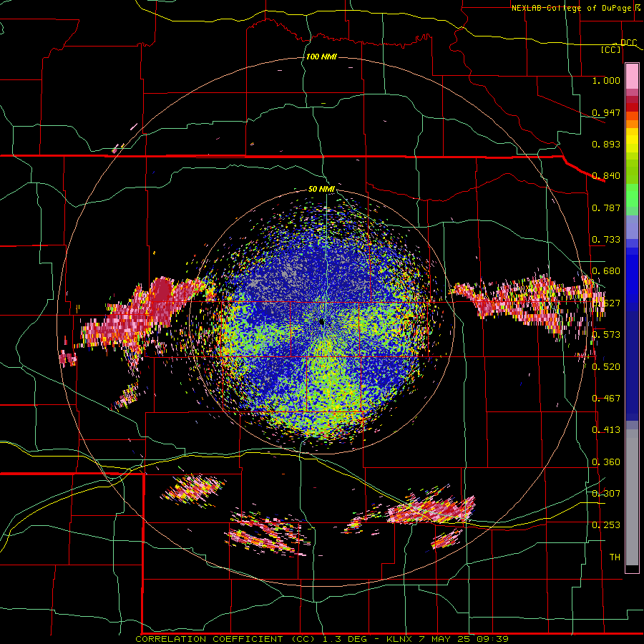Pick the lavender segment of color bar
Screen dimensions: 644x644
632,227
